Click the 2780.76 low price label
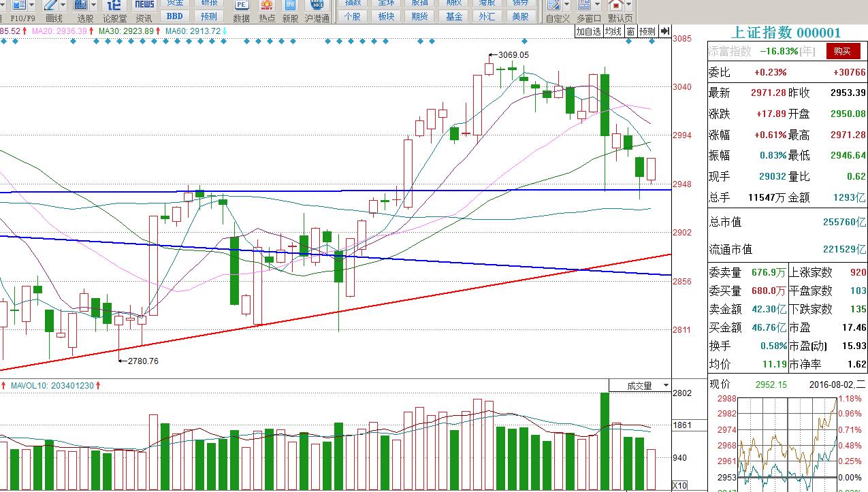The height and width of the screenshot is (492, 868). (143, 361)
